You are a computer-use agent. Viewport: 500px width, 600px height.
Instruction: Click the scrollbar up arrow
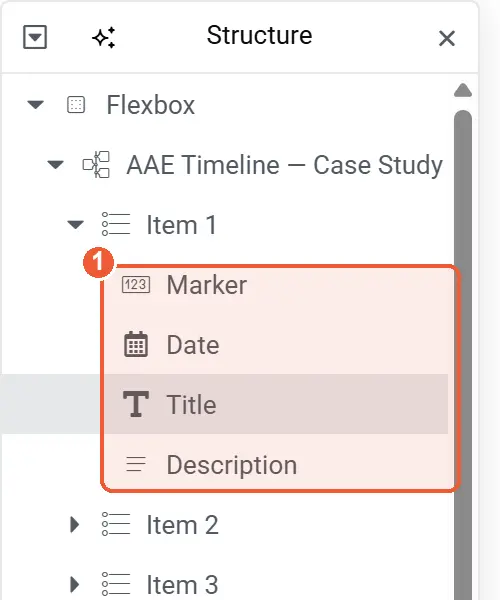[x=463, y=90]
